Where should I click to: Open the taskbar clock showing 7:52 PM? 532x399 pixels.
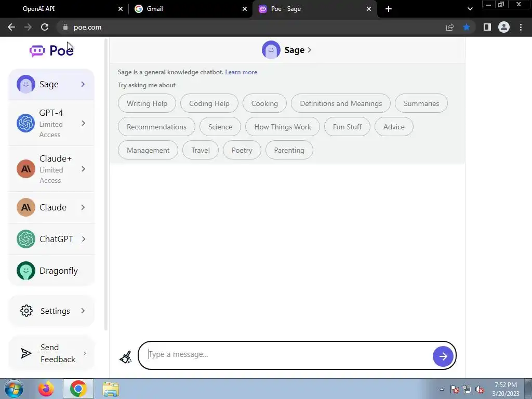[506, 389]
